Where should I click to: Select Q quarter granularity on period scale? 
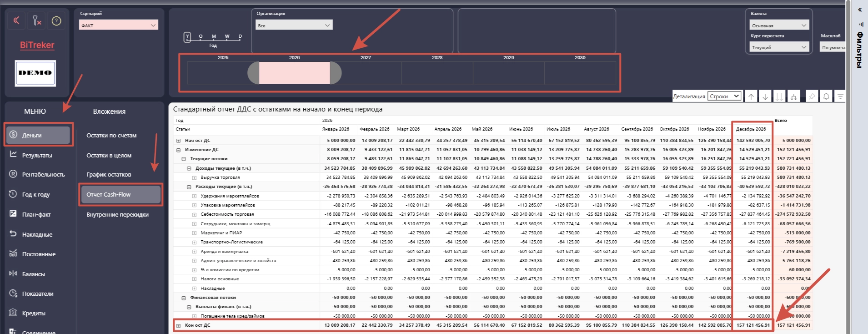click(x=201, y=36)
